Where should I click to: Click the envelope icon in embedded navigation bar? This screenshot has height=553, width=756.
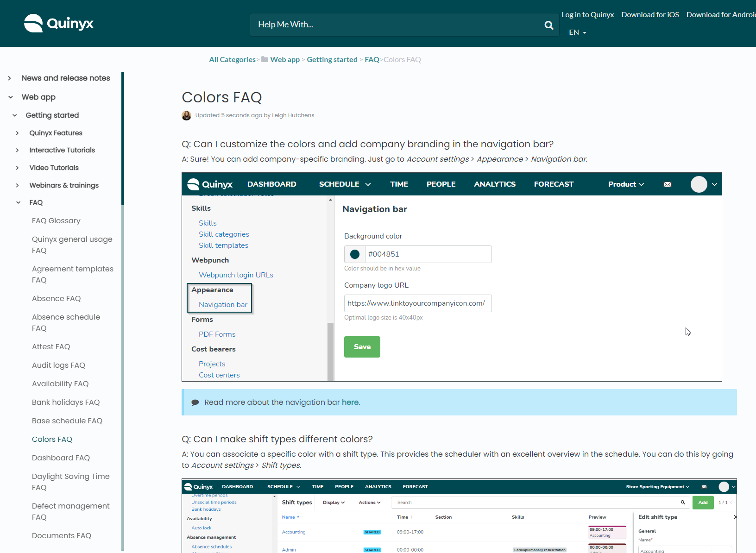click(x=667, y=184)
